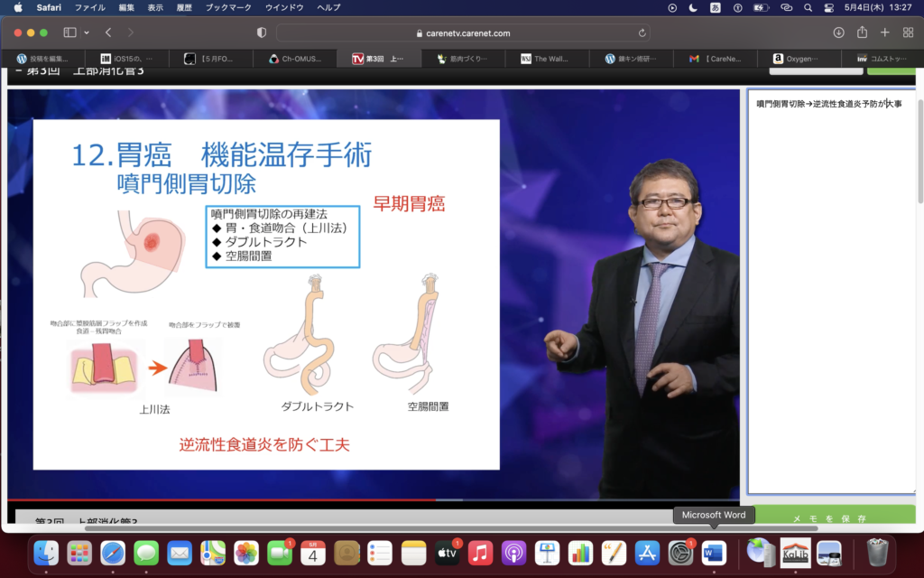Open a new tab with plus icon
Image resolution: width=924 pixels, height=578 pixels.
(x=884, y=33)
